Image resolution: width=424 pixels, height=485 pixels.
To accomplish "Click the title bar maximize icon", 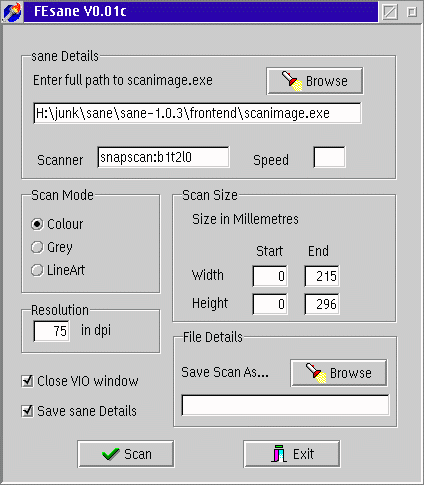I will pyautogui.click(x=412, y=12).
